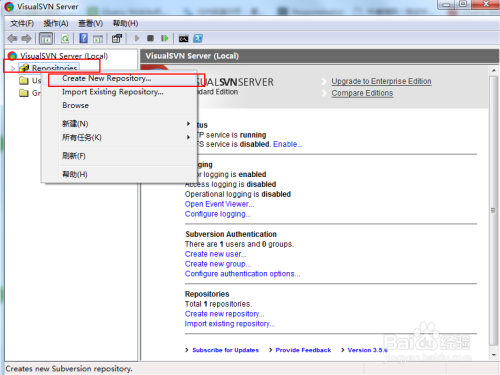Click the Open Event Viewer... link
The image size is (500, 375).
coord(219,204)
